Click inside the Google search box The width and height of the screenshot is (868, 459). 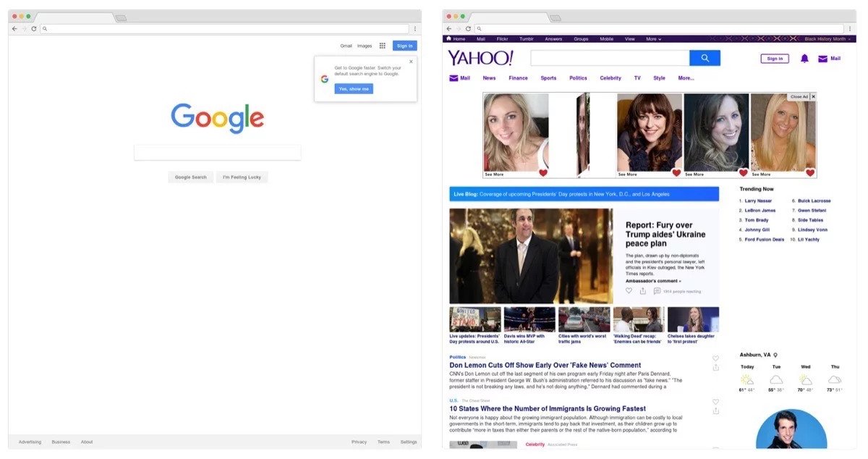(x=217, y=153)
